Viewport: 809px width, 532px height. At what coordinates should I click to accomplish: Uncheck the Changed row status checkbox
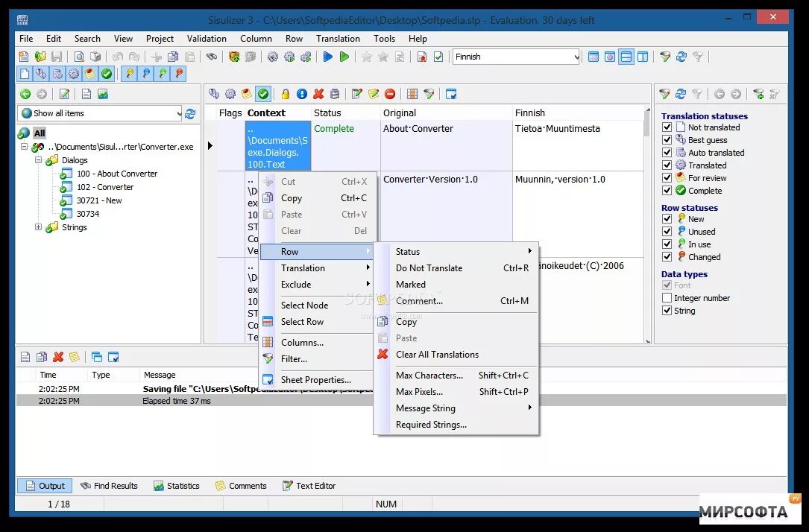pyautogui.click(x=667, y=257)
